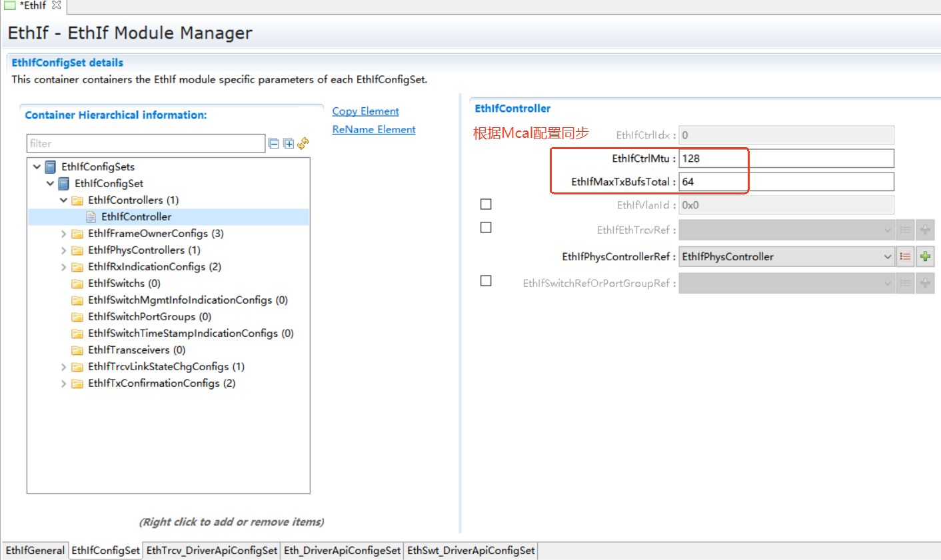Click the refresh icon beside filter
The image size is (941, 560).
303,143
